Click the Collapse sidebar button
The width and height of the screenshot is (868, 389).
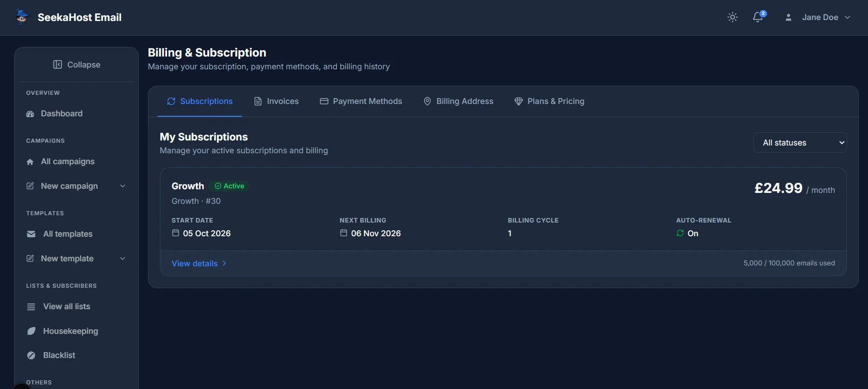[76, 65]
